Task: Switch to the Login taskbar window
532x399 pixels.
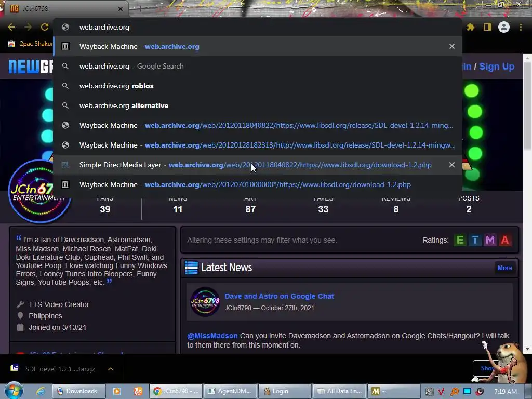Action: coord(285,392)
